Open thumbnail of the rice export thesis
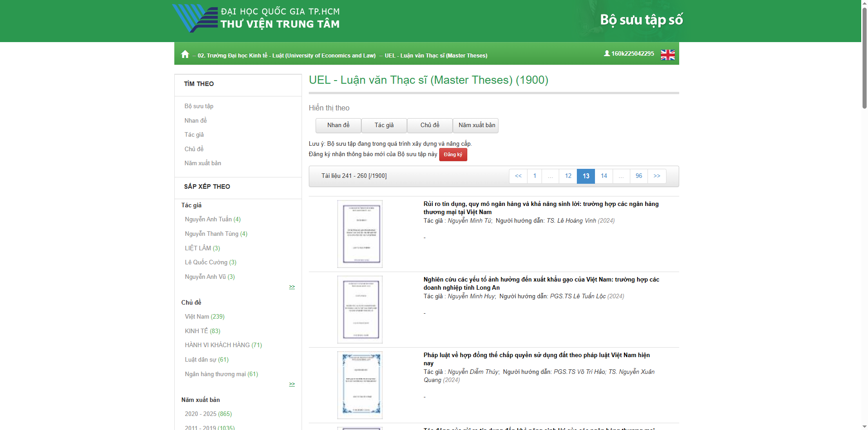 [360, 310]
